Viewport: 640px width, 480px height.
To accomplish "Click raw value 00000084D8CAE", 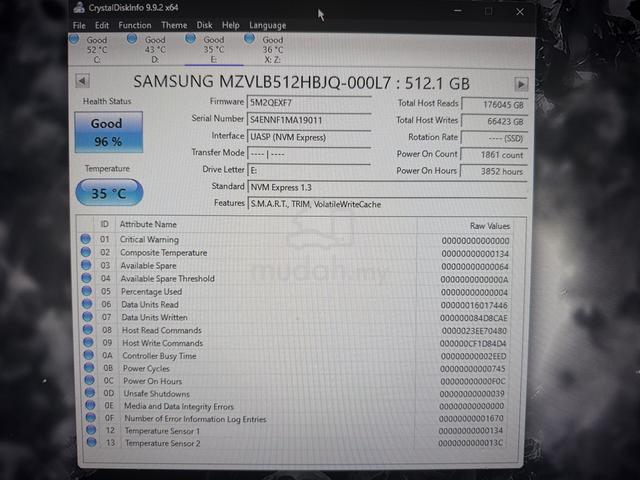I will (473, 318).
